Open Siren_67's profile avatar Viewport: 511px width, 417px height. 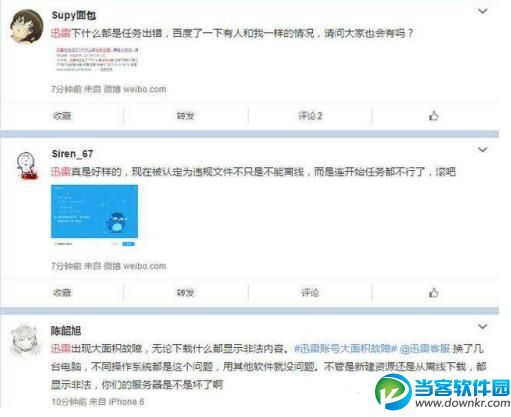tap(27, 166)
